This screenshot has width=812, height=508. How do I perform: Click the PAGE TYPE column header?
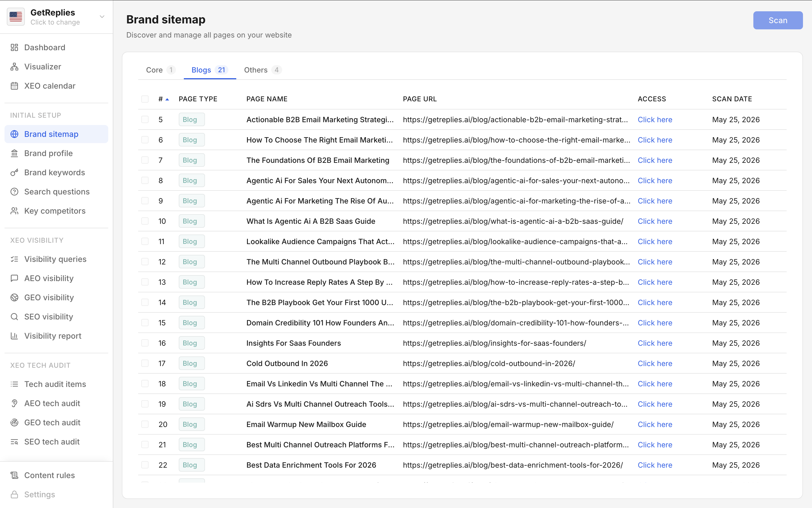pyautogui.click(x=198, y=99)
